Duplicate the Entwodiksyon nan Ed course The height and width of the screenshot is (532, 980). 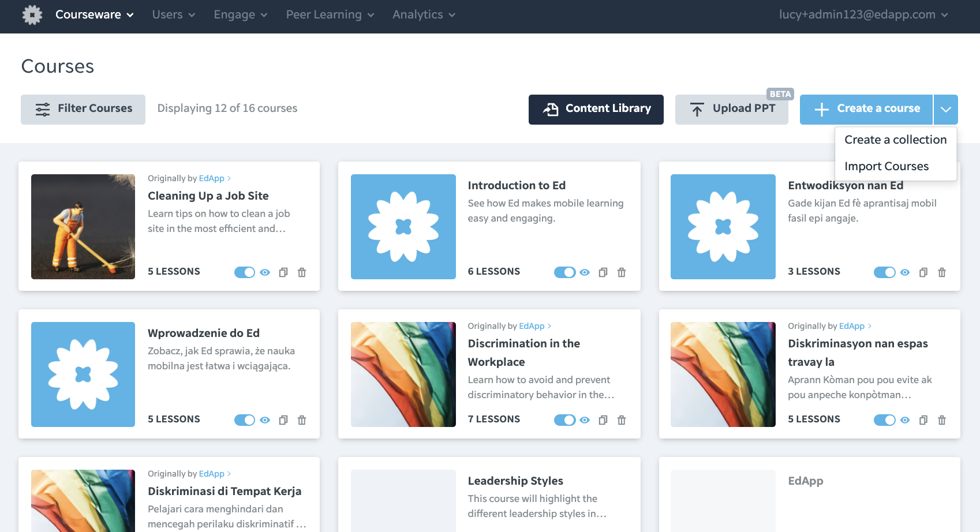click(923, 272)
